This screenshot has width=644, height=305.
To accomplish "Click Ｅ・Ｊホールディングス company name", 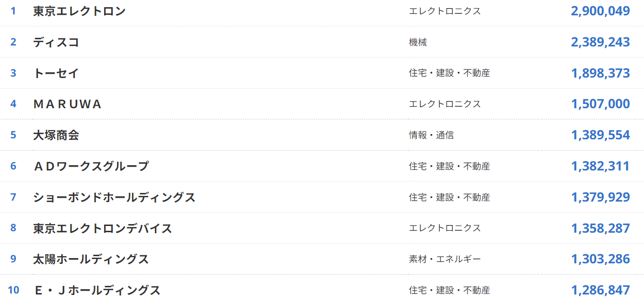I will click(x=97, y=290).
